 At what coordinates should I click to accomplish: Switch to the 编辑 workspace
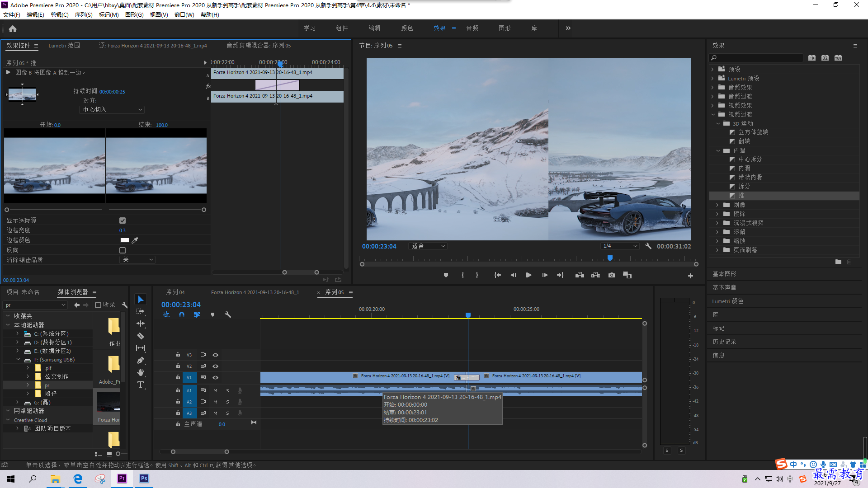click(x=374, y=28)
